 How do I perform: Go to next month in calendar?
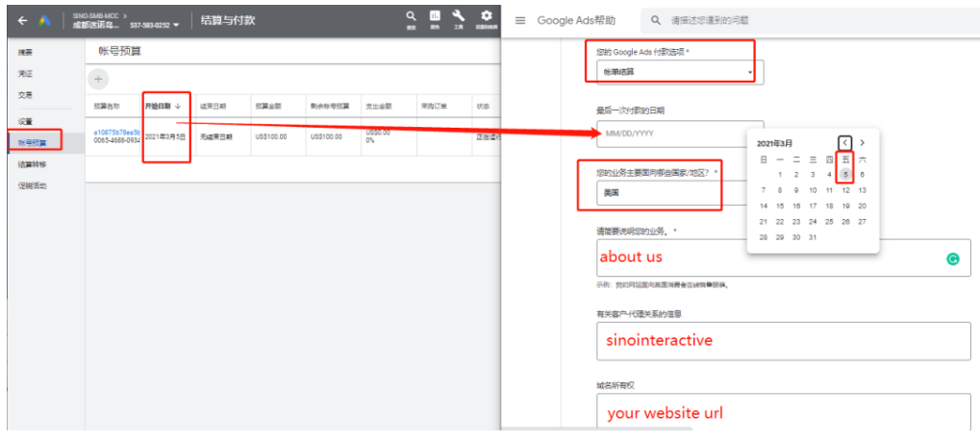point(863,142)
